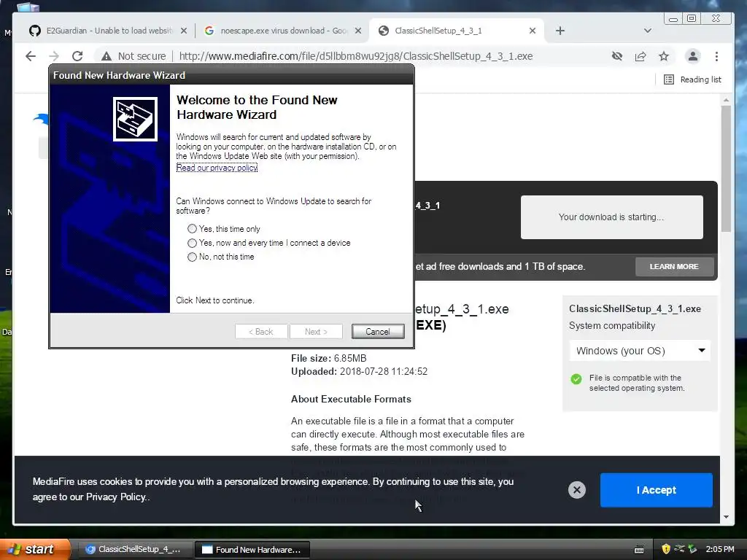Click Next in the hardware wizard

(317, 332)
